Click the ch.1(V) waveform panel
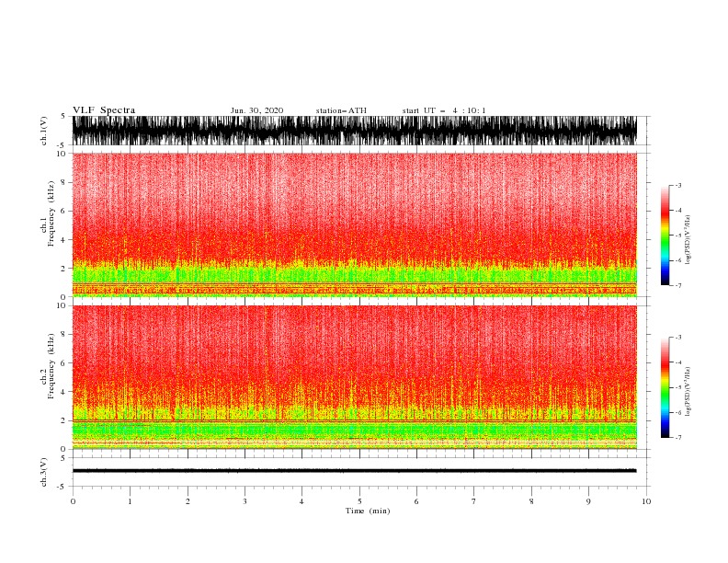 355,131
